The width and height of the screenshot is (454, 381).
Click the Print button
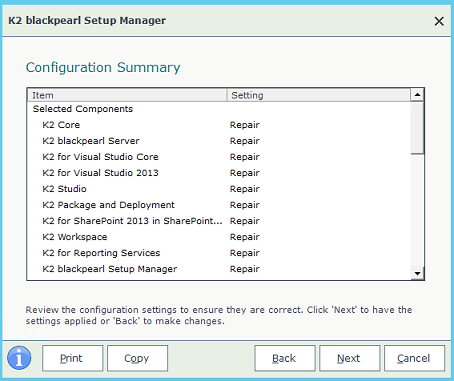(72, 358)
